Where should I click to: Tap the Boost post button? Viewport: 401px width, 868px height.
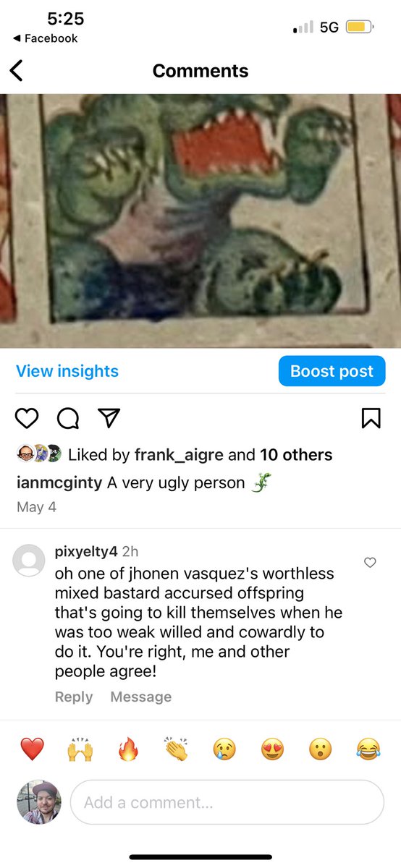(332, 371)
